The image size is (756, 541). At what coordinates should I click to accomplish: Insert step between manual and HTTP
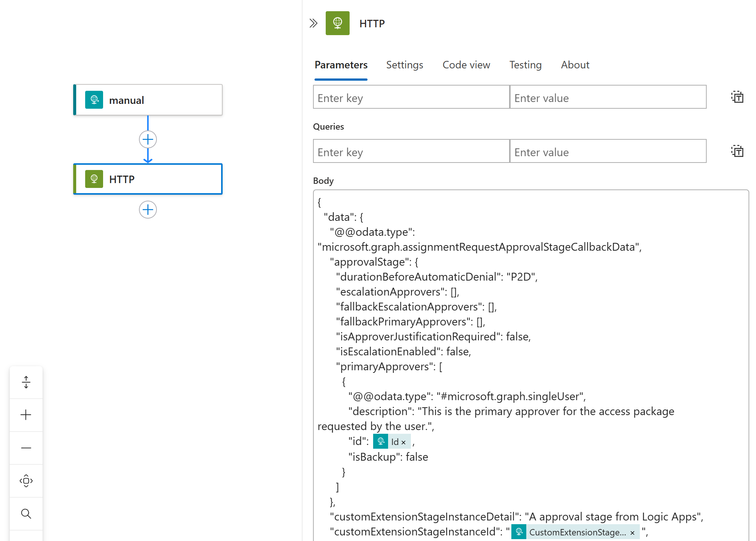click(148, 140)
